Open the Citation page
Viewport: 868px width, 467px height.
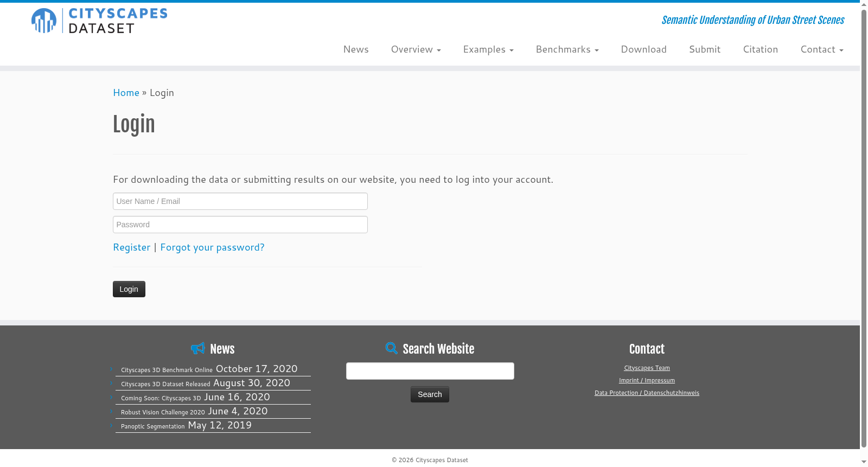[761, 49]
